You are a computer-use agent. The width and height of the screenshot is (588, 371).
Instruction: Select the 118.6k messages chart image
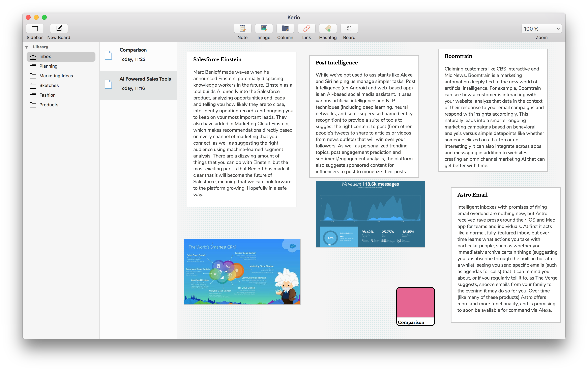[x=370, y=214]
